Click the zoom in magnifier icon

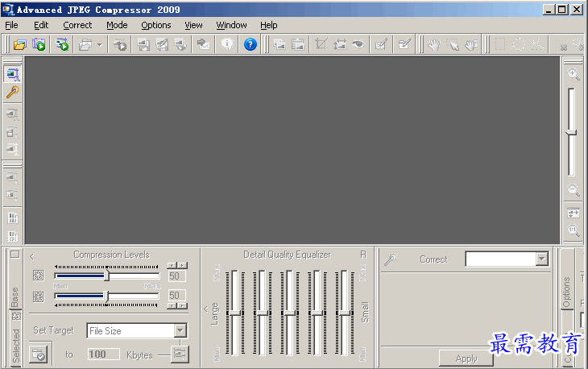[x=574, y=74]
